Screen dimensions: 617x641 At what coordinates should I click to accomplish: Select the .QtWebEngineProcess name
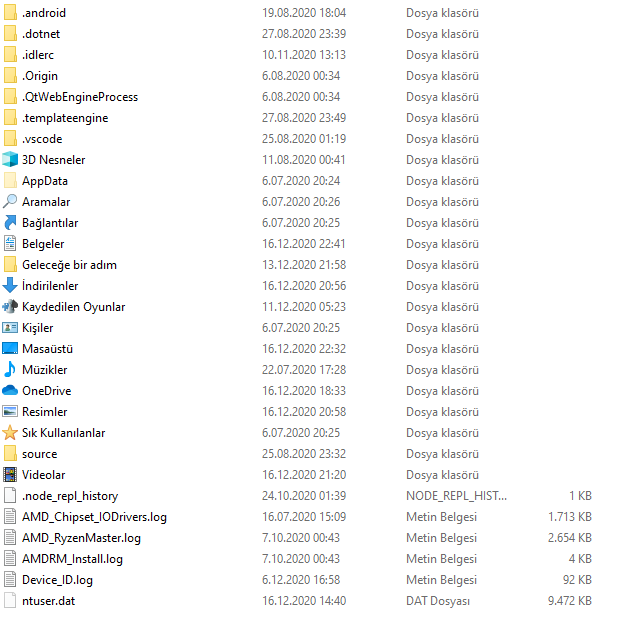(x=80, y=97)
